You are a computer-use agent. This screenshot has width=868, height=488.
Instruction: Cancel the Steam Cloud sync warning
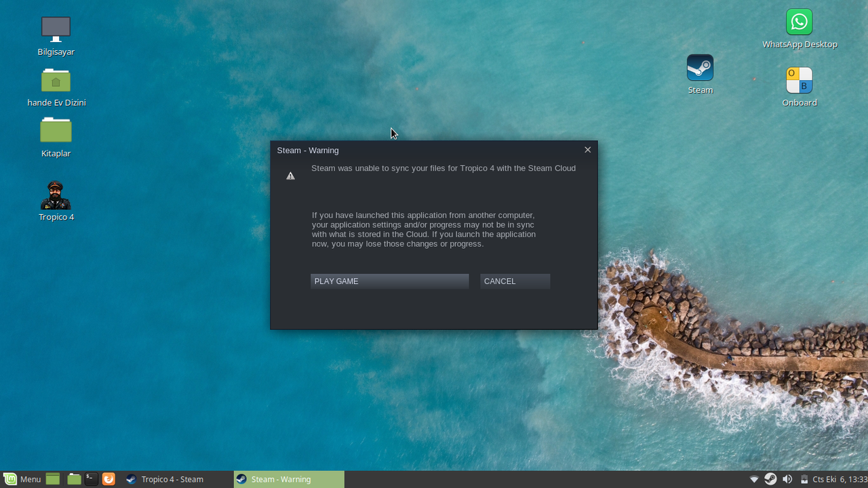click(515, 281)
